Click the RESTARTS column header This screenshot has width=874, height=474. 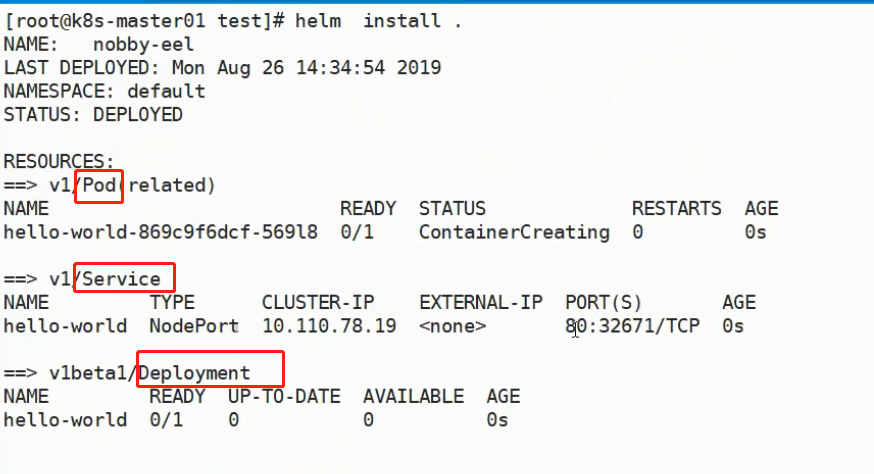(x=676, y=209)
